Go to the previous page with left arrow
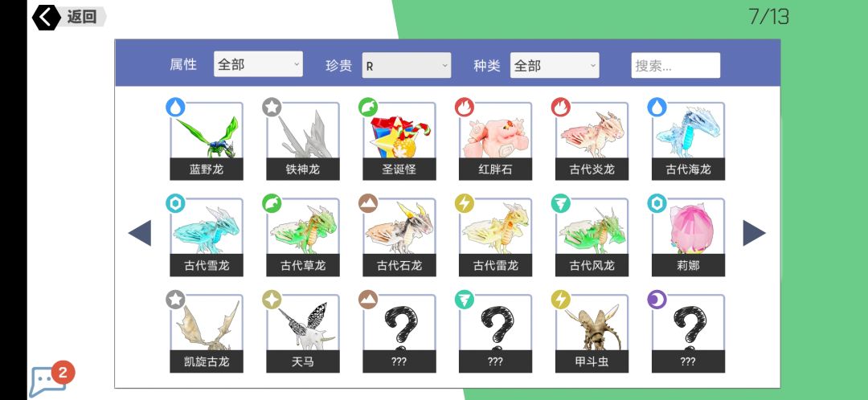The height and width of the screenshot is (400, 868). 140,233
